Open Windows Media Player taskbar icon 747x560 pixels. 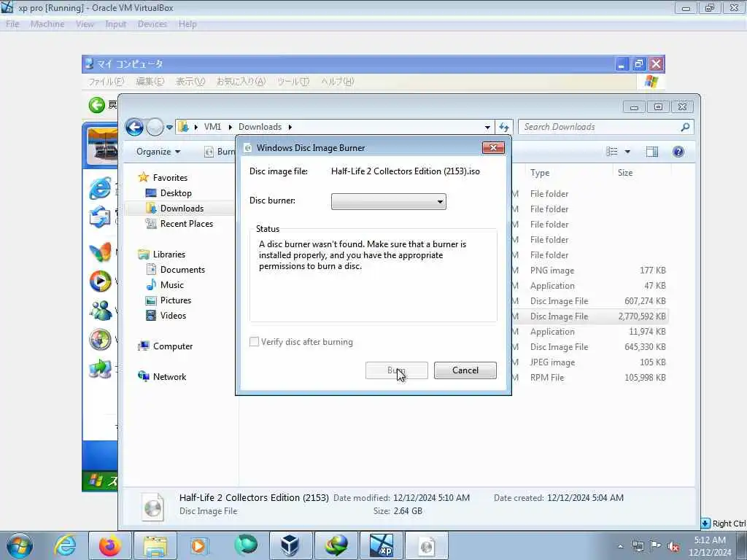[198, 545]
